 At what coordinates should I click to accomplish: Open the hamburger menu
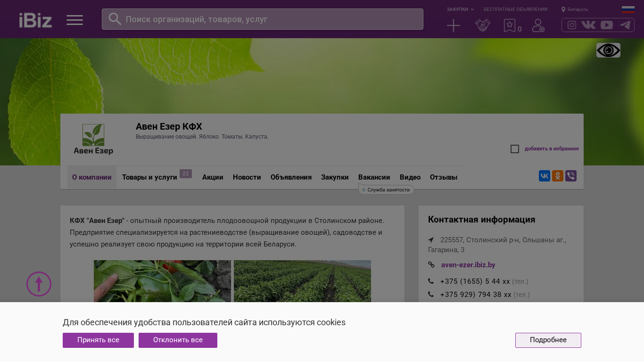point(74,20)
